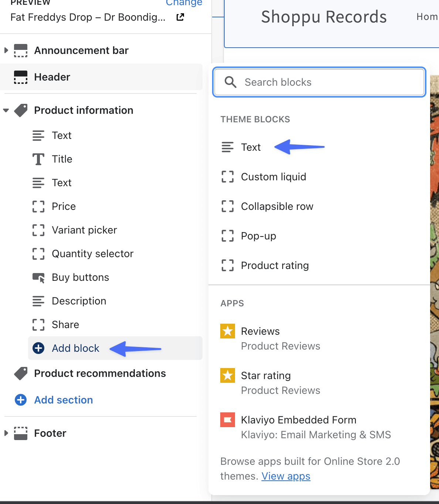Click the Klaviyo Embedded Form app icon
This screenshot has width=439, height=504.
click(x=227, y=420)
